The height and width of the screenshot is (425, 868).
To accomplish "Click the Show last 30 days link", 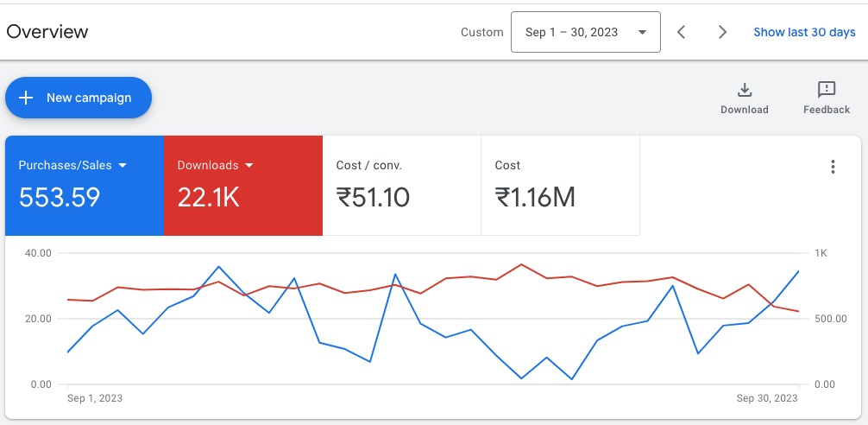I will (x=804, y=32).
